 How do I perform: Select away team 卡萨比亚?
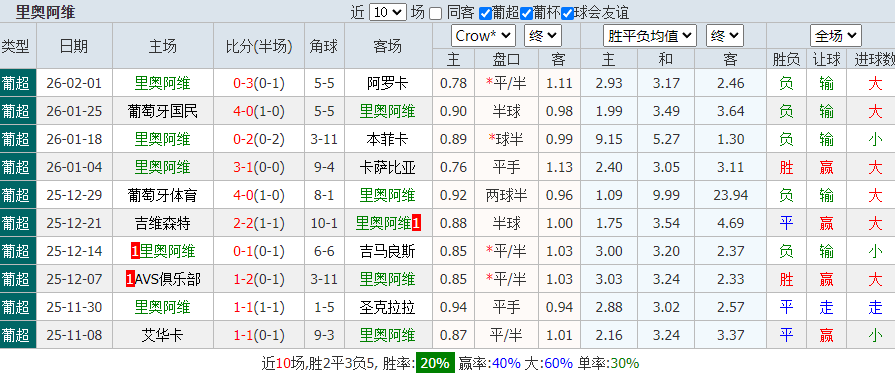click(x=388, y=167)
